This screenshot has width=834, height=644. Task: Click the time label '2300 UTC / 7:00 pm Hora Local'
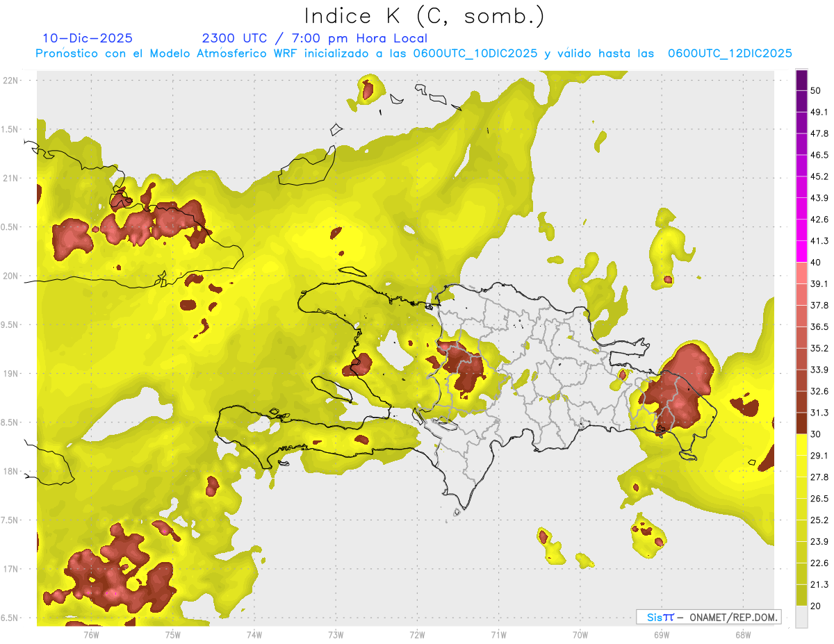(x=315, y=38)
